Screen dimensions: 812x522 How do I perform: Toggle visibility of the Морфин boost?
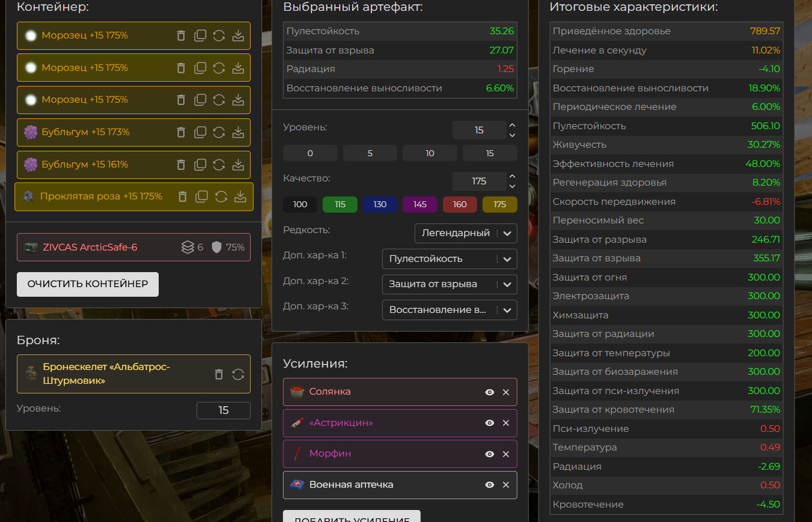pos(489,454)
